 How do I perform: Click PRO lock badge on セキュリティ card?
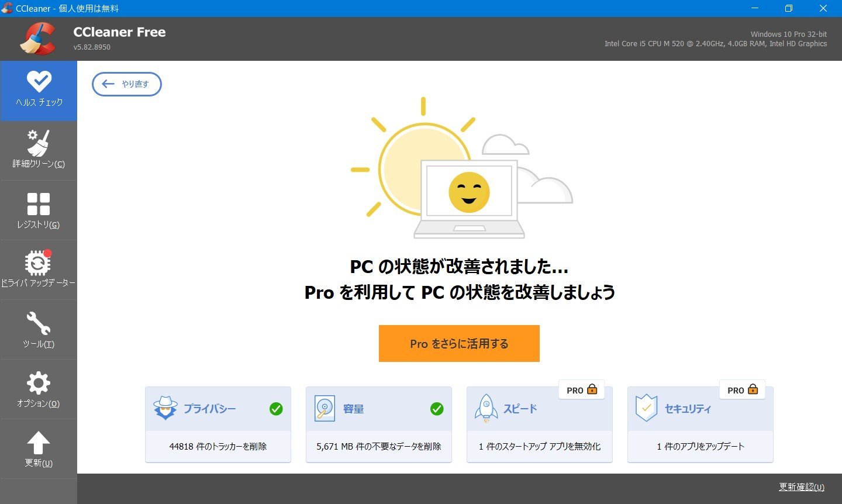click(743, 390)
